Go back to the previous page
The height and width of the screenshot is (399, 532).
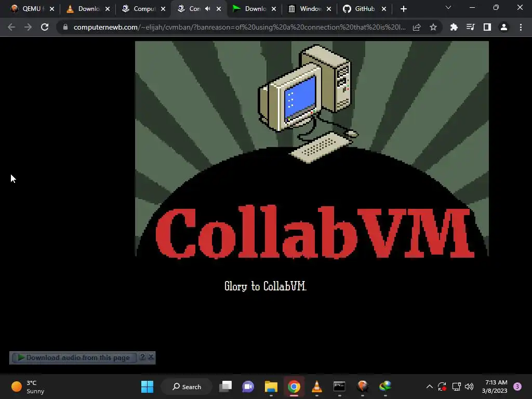click(11, 27)
